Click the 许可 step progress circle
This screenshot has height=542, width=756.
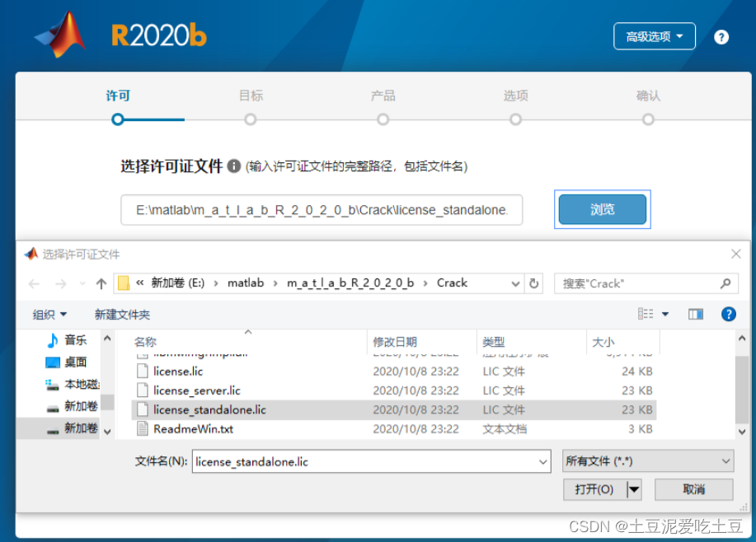pos(118,119)
